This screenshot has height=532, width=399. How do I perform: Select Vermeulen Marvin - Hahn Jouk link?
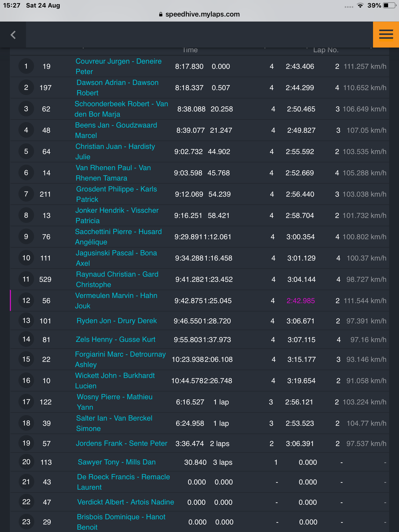[x=116, y=301]
